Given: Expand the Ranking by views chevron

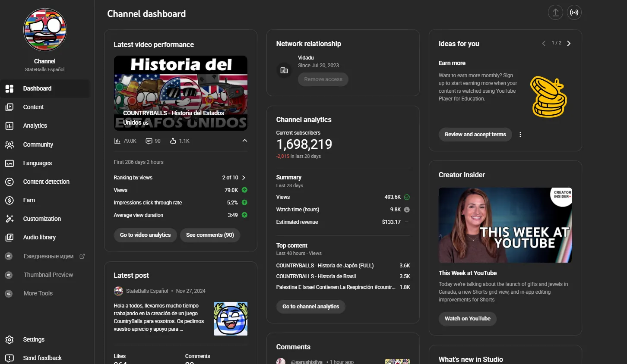Looking at the screenshot, I should pos(244,178).
